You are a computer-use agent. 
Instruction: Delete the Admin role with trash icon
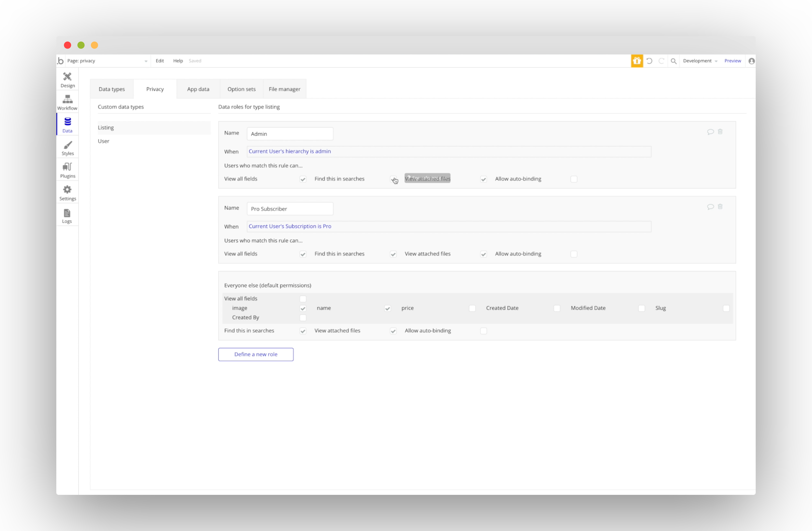tap(720, 132)
